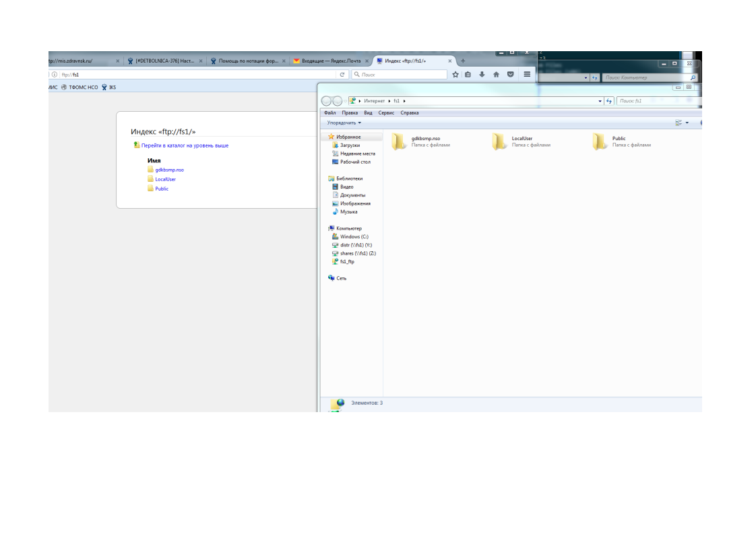Click the Firefox Поиск search field
756x534 pixels.
(x=402, y=75)
